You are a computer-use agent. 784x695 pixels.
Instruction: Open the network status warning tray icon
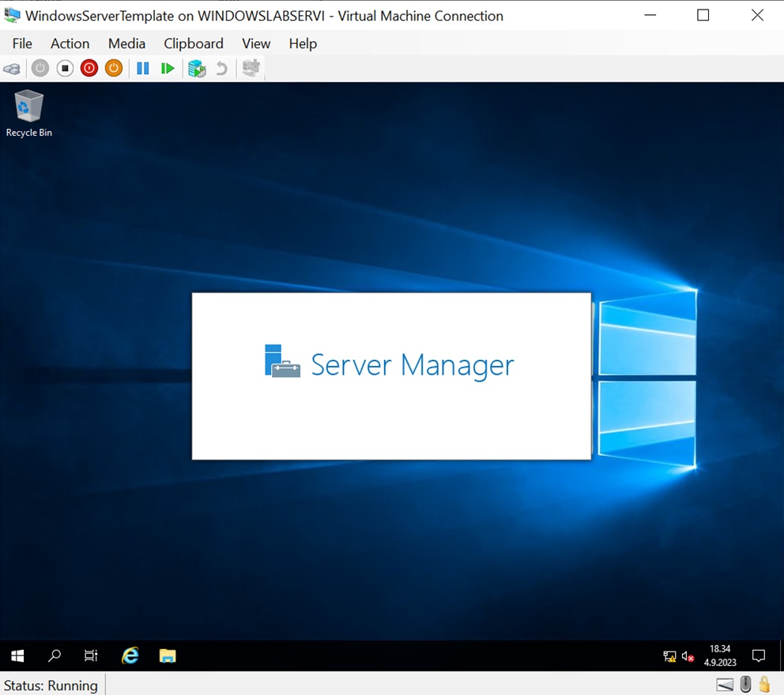(x=669, y=655)
